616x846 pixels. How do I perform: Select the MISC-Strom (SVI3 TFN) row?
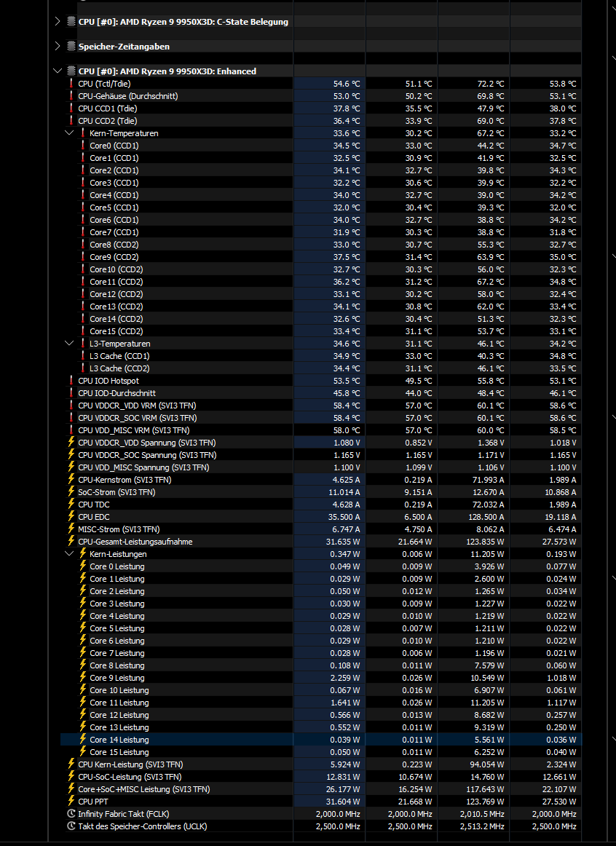point(320,529)
